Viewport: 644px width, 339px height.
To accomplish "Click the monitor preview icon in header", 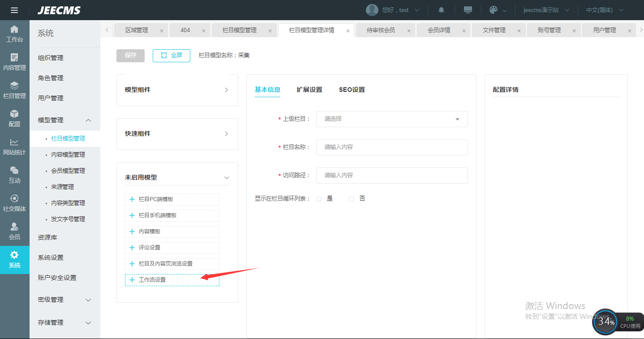I will (468, 10).
